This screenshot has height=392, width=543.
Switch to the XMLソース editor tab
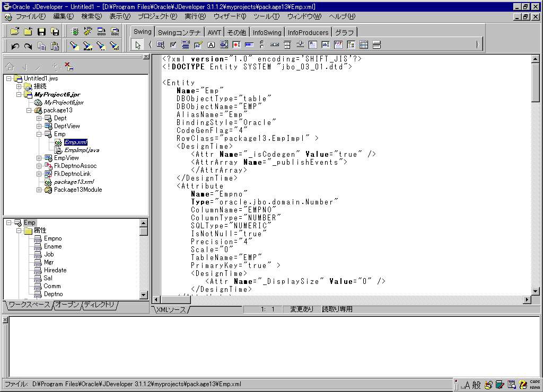click(171, 310)
